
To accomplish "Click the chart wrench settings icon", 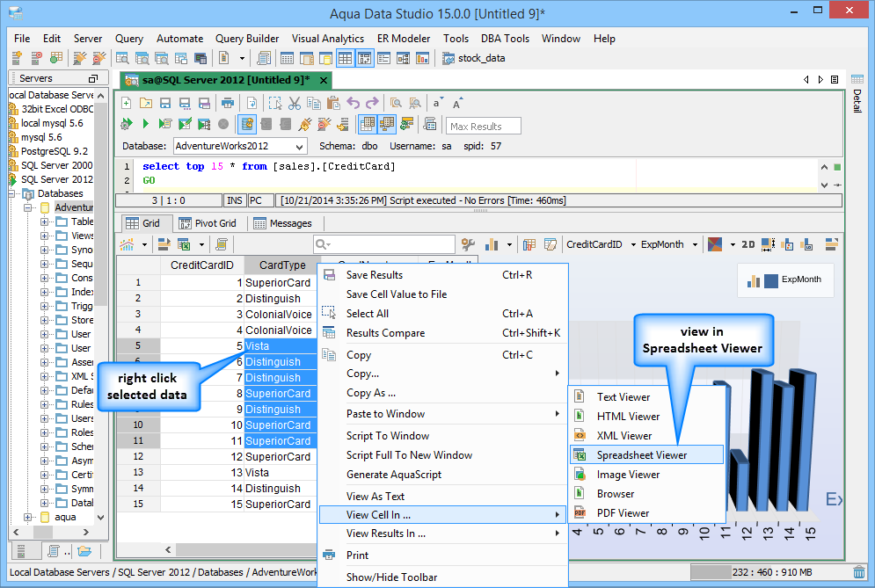I will click(468, 244).
